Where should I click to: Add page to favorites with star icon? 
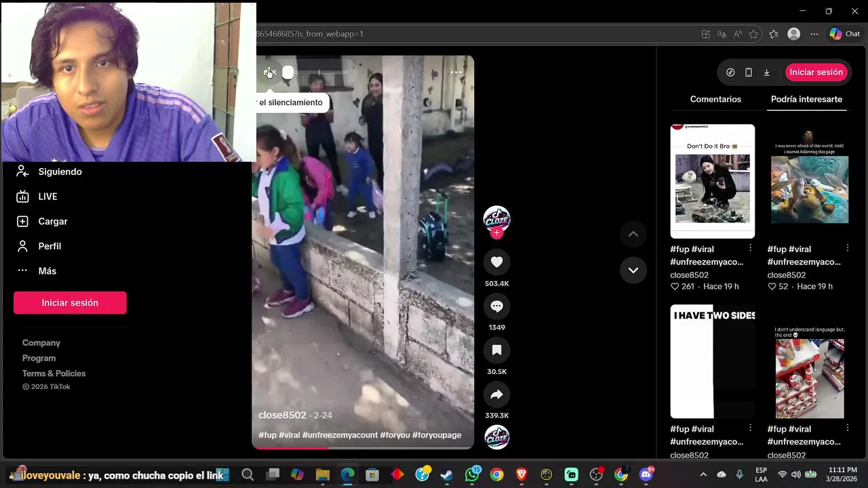753,34
